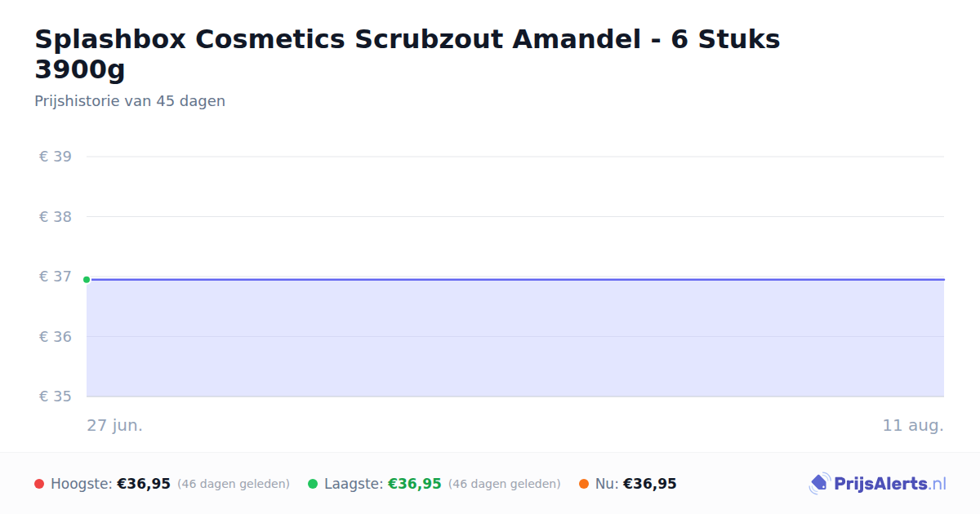Click the 11 aug. date label
Viewport: 980px width, 514px height.
[x=913, y=426]
